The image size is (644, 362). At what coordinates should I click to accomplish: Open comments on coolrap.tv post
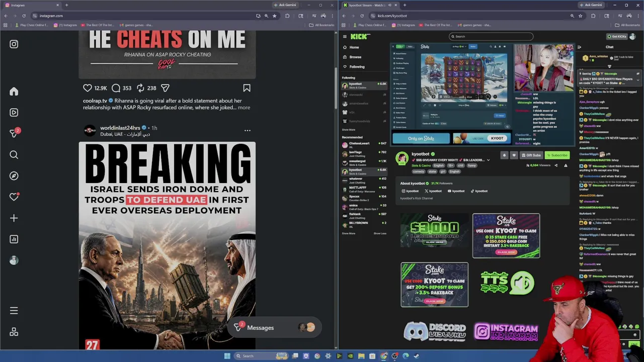(116, 88)
